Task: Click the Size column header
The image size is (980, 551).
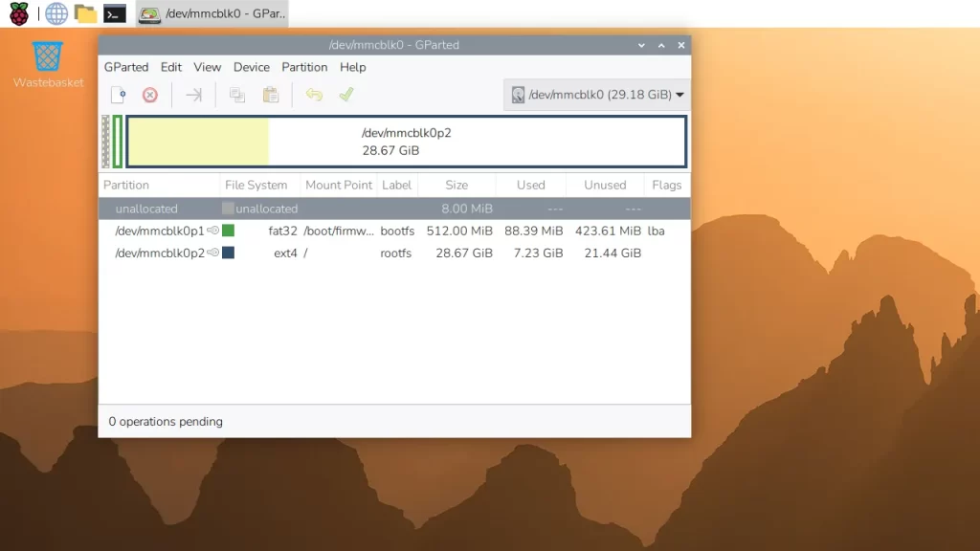Action: coord(457,186)
